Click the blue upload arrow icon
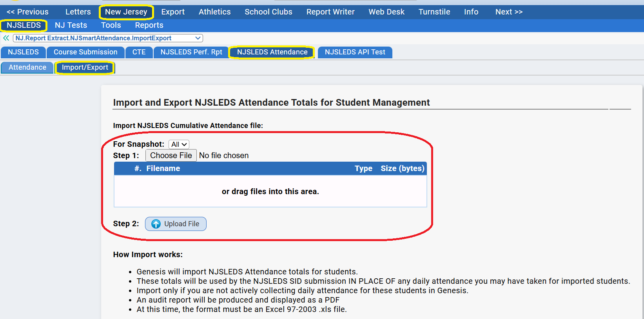This screenshot has height=319, width=644. (x=156, y=224)
